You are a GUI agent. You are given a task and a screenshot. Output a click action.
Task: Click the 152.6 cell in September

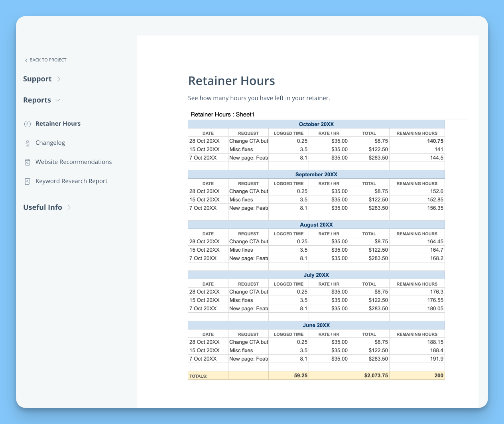(417, 191)
